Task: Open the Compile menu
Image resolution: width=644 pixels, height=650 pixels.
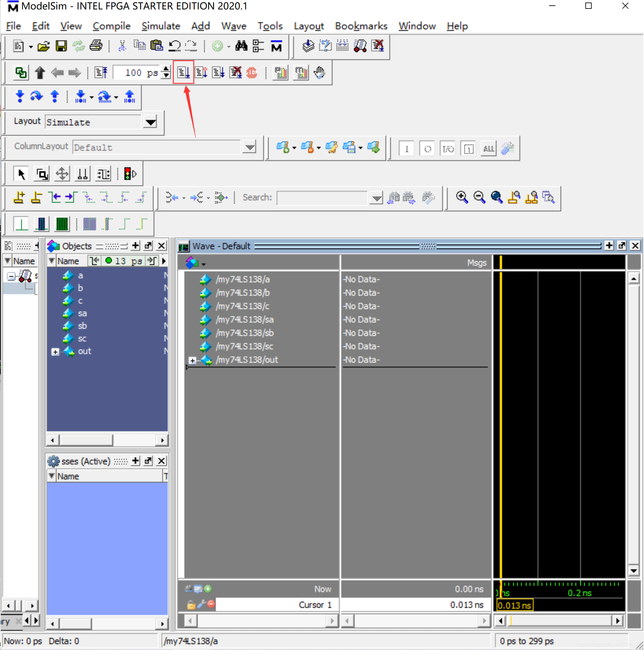Action: pyautogui.click(x=111, y=26)
